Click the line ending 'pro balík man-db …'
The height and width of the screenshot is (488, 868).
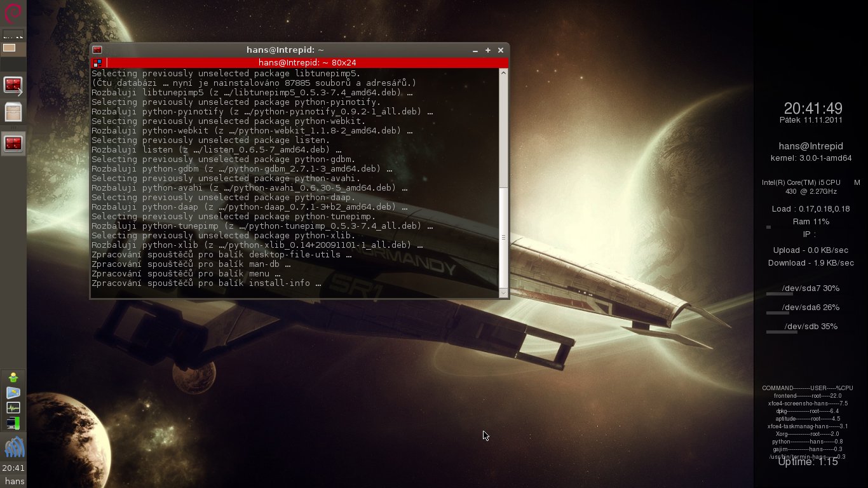(x=191, y=264)
